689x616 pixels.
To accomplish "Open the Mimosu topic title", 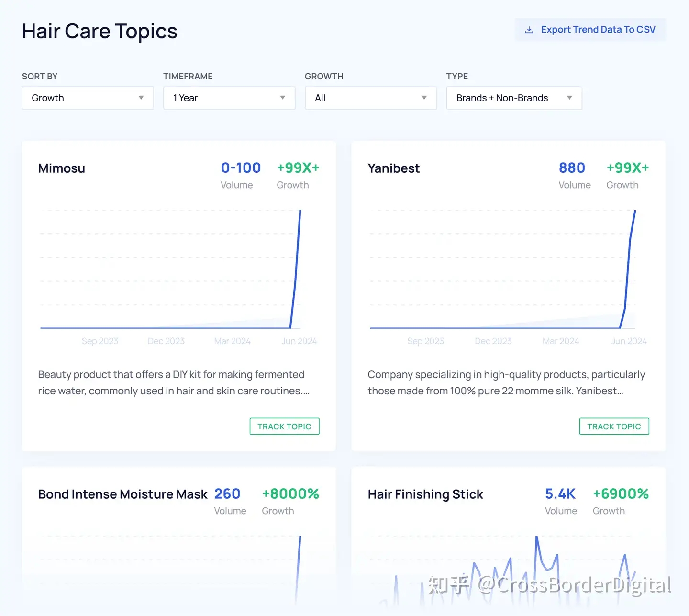I will 62,168.
